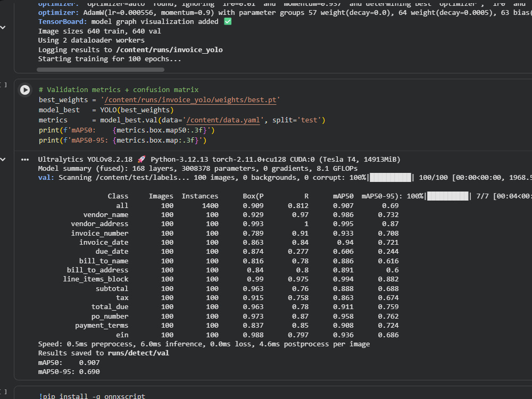The image size is (532, 399).
Task: Click the 'vendor_address' class label
Action: [x=100, y=224]
